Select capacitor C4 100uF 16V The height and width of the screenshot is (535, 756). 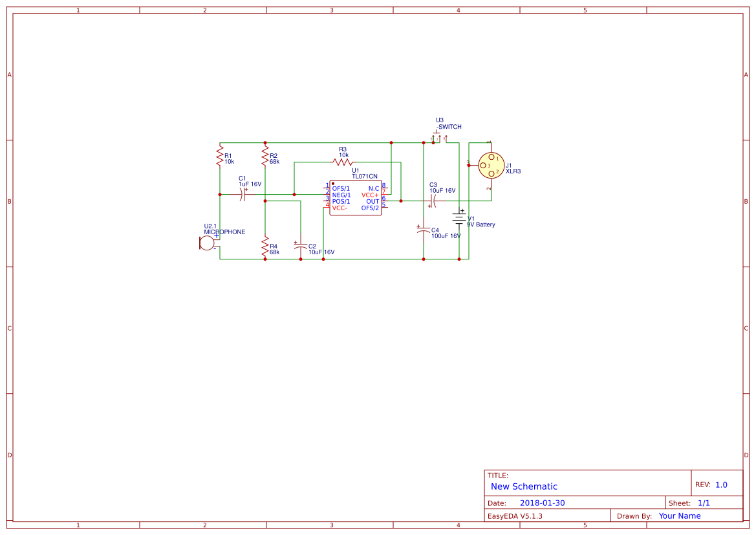tap(424, 230)
